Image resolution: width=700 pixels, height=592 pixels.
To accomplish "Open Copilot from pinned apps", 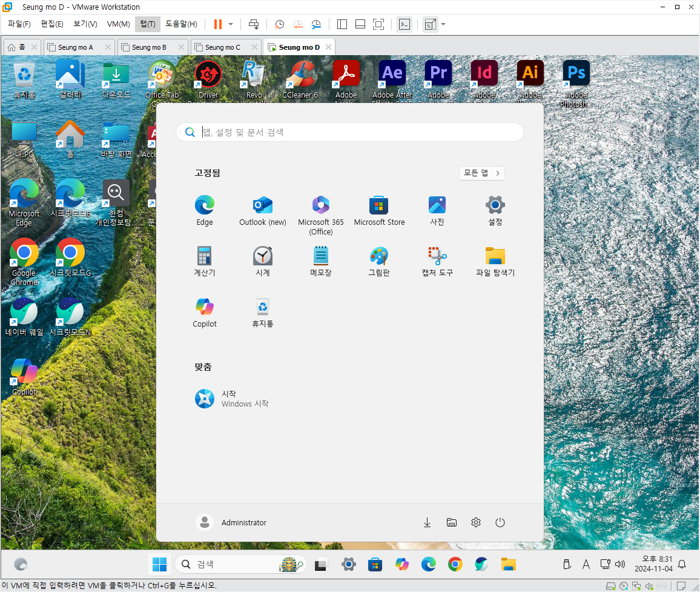I will [x=205, y=312].
